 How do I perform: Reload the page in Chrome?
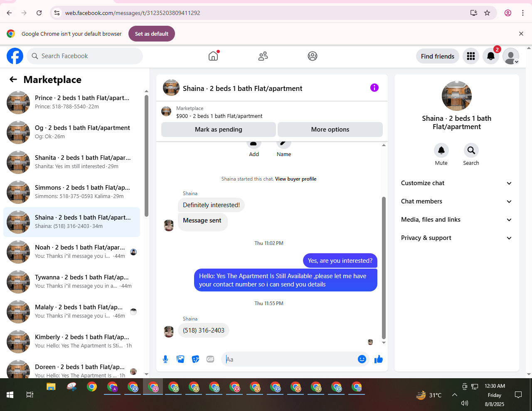(39, 13)
